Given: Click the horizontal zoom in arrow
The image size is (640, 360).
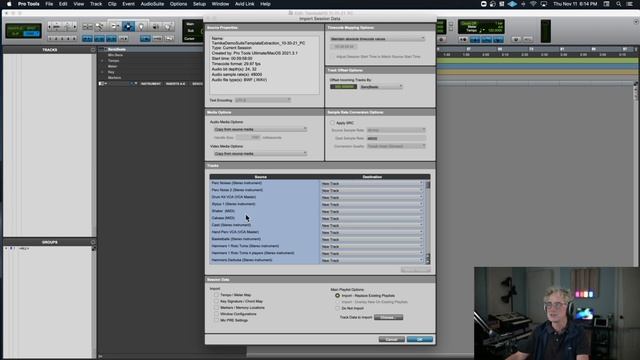Looking at the screenshot, I should [x=74, y=27].
